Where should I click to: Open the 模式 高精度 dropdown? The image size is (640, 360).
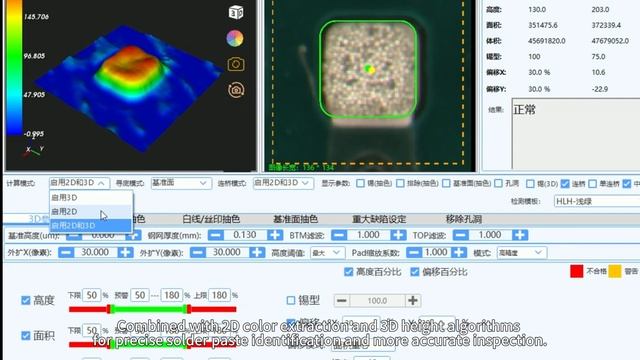(x=521, y=253)
